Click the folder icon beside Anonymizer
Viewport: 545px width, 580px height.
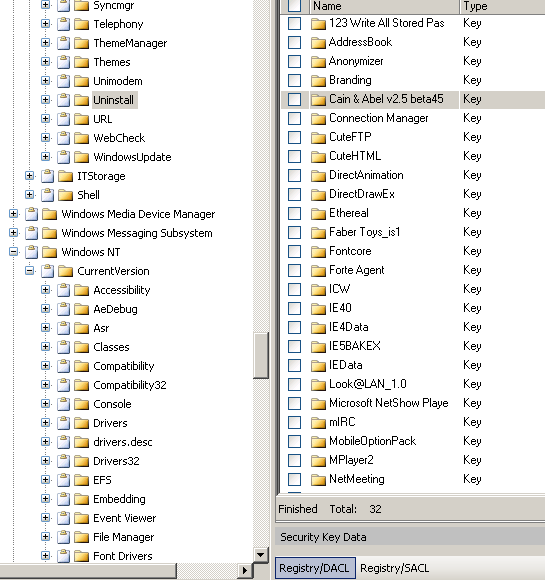point(318,61)
